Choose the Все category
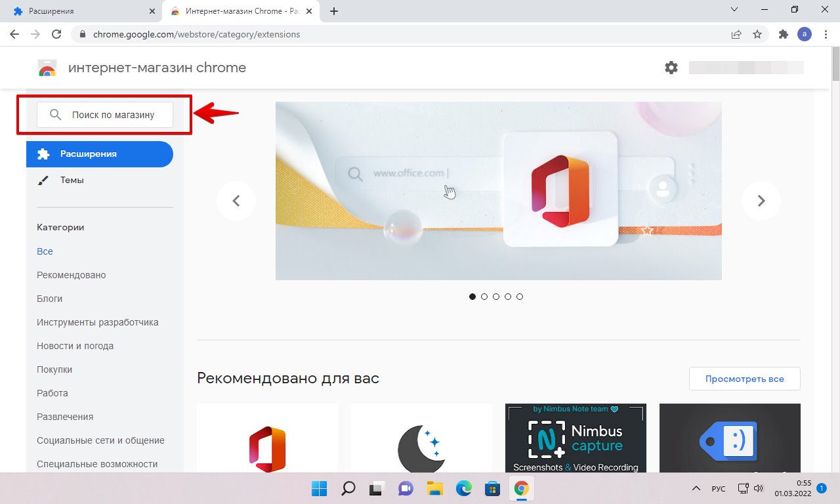The width and height of the screenshot is (840, 504). pos(45,251)
